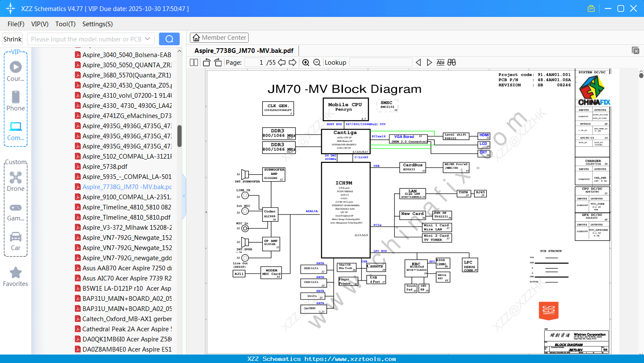Zoom out of the schematic
The width and height of the screenshot is (644, 363).
[x=317, y=63]
